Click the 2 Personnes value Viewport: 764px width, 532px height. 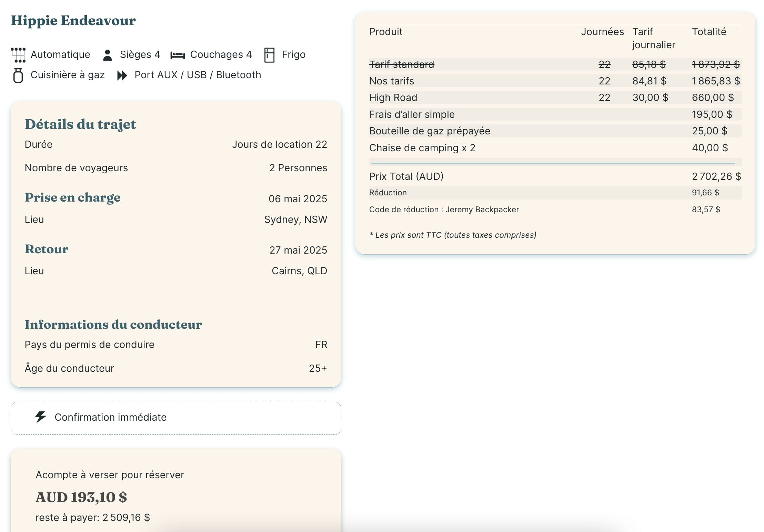pos(298,168)
